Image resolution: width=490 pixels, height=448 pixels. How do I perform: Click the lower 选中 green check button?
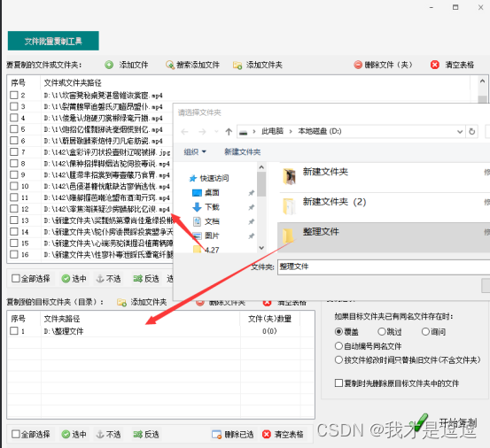74,434
